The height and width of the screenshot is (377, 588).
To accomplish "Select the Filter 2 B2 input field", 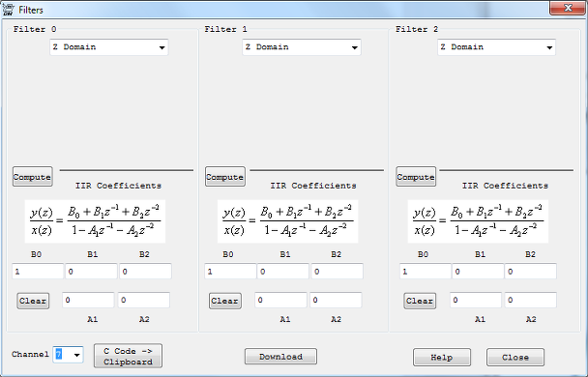I will click(x=531, y=271).
